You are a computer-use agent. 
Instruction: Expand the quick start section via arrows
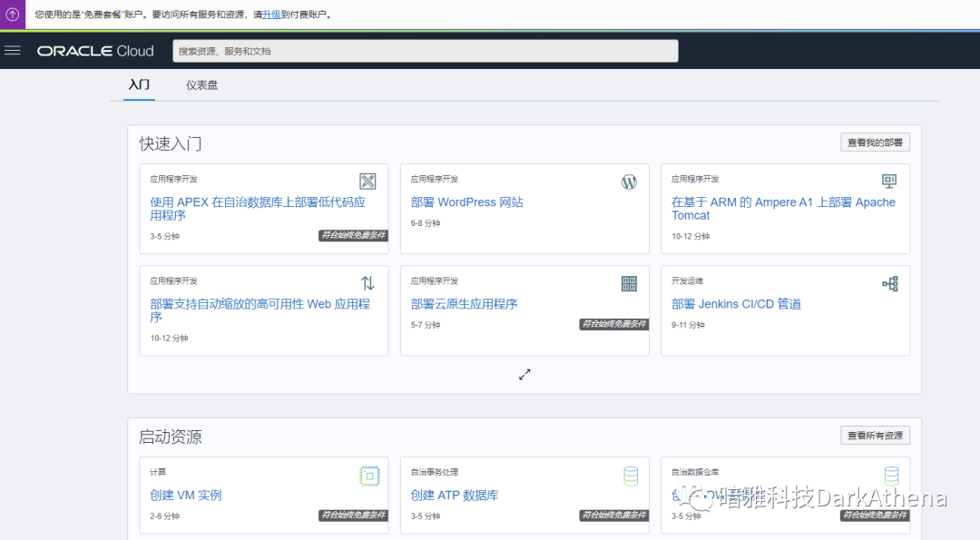coord(524,375)
